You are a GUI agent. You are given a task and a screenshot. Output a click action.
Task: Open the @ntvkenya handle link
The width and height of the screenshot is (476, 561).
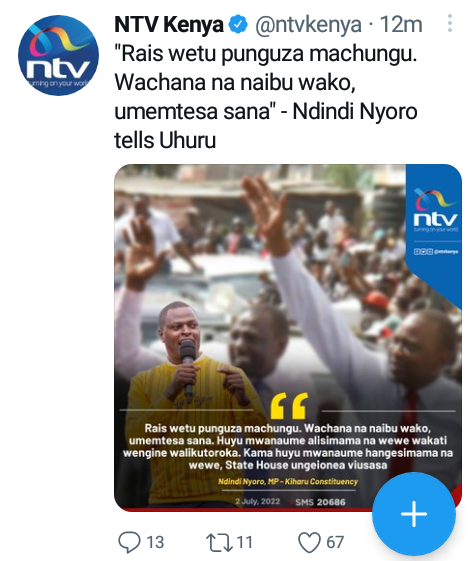(308, 25)
